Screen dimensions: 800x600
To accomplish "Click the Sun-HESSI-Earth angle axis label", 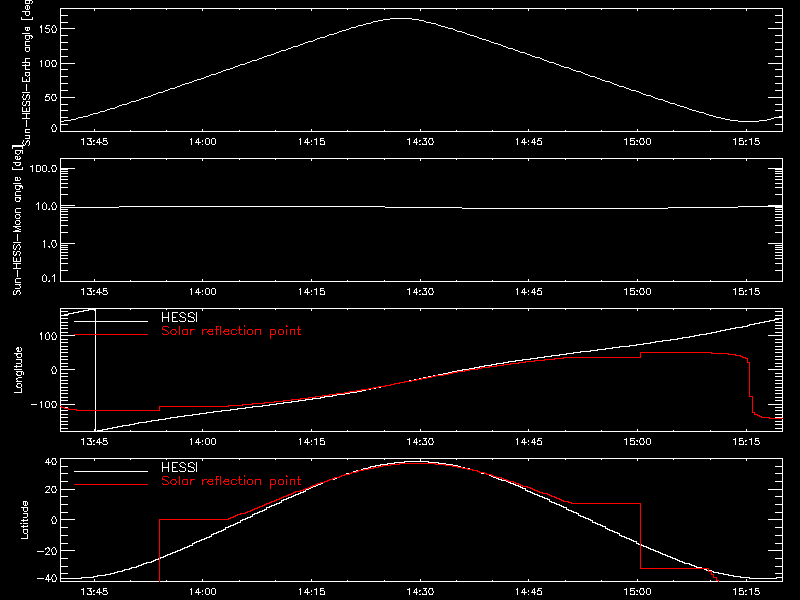I will pos(27,72).
